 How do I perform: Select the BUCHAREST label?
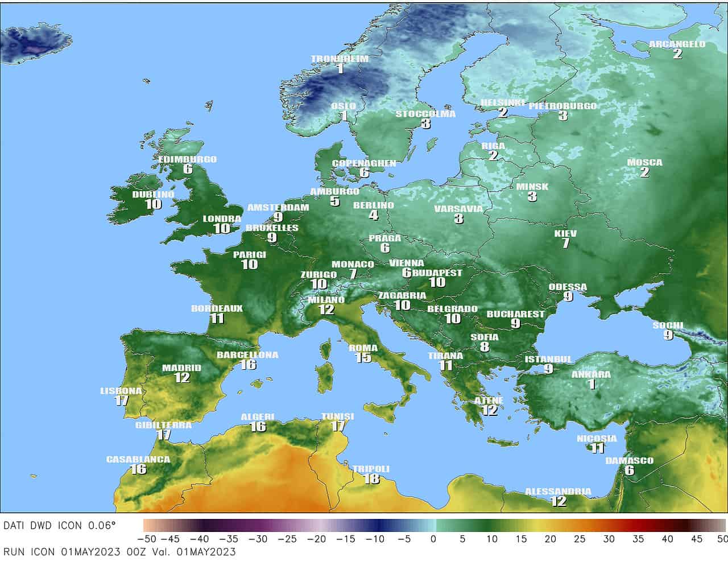point(515,313)
